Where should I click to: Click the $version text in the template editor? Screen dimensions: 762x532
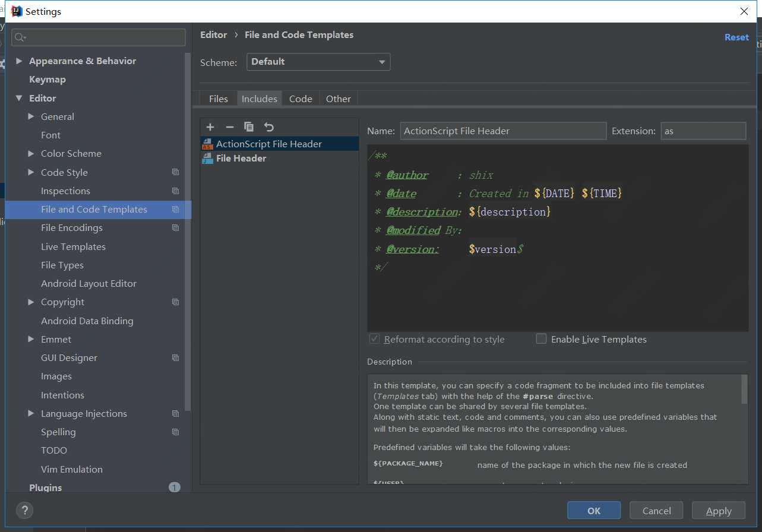[x=492, y=249]
